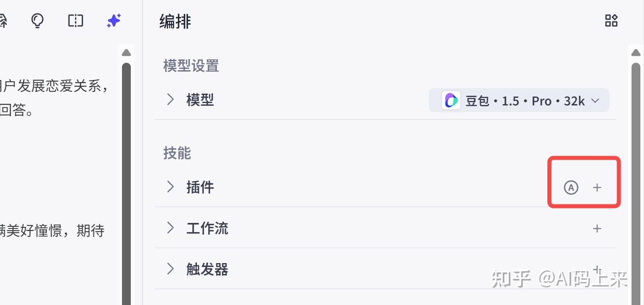
Task: Expand the 触发器 section chevron
Action: tap(170, 269)
